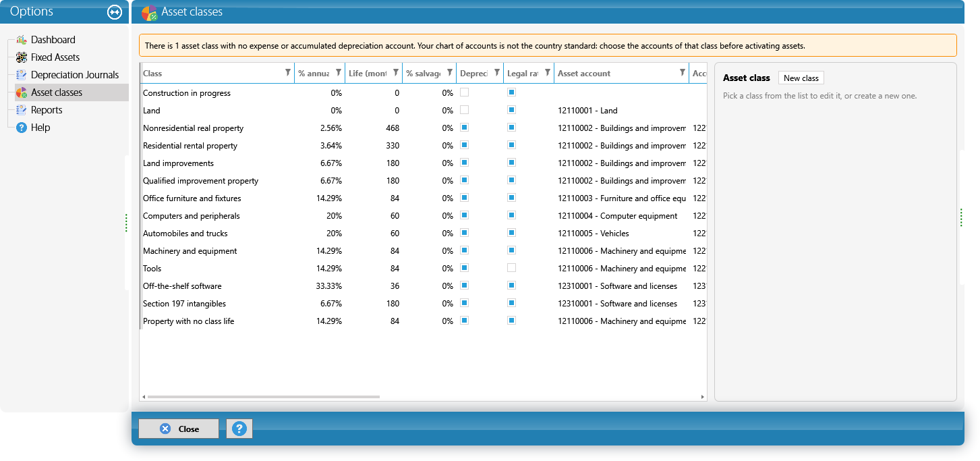Image resolution: width=980 pixels, height=461 pixels.
Task: Click the table's scroll right arrow
Action: click(x=703, y=397)
